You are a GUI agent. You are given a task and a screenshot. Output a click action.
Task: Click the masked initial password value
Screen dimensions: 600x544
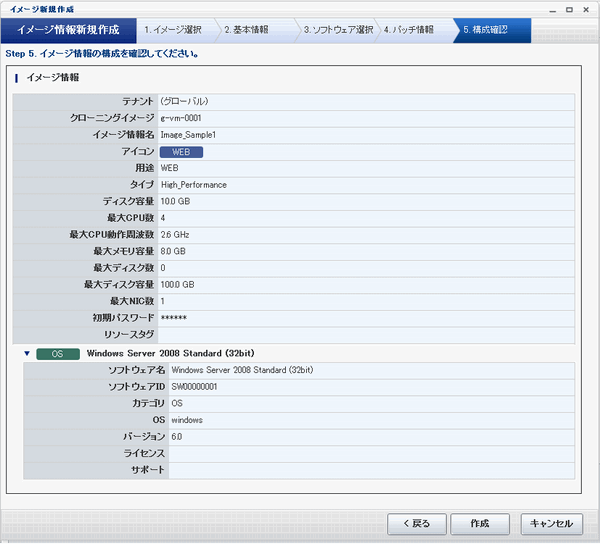coord(174,318)
